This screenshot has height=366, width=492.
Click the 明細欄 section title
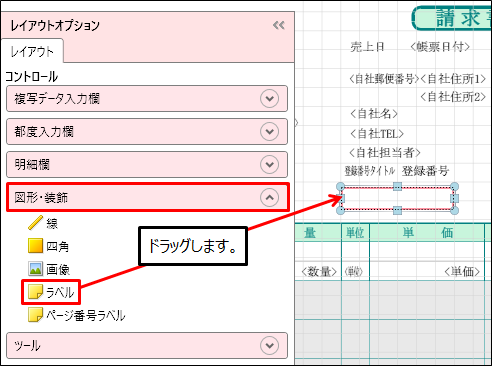(x=32, y=165)
